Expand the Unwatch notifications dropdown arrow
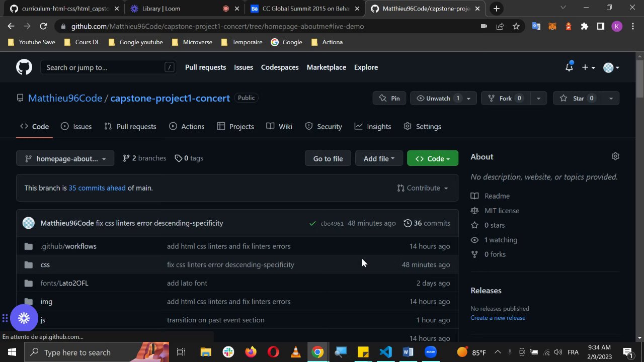Image resolution: width=644 pixels, height=362 pixels. click(x=468, y=98)
